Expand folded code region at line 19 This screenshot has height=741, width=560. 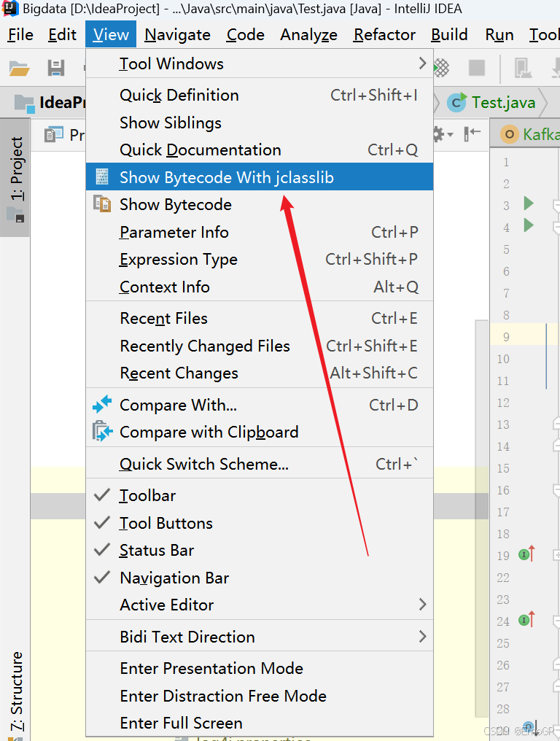(x=556, y=555)
